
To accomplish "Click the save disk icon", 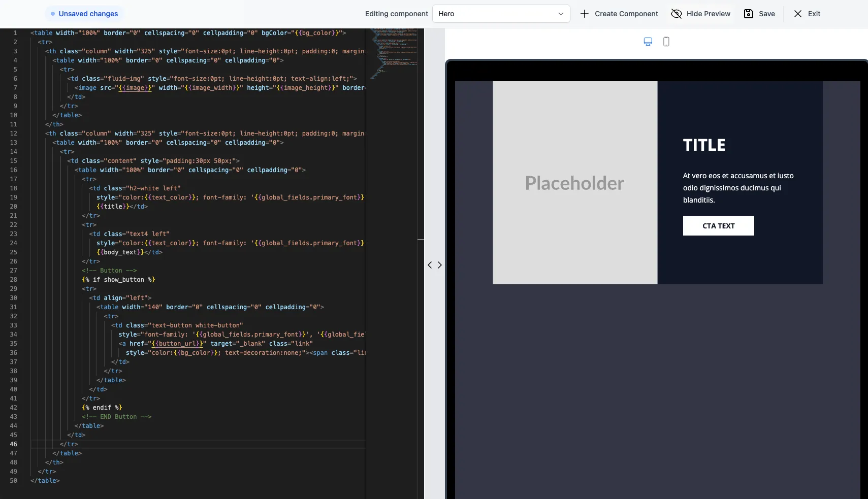I will [749, 14].
